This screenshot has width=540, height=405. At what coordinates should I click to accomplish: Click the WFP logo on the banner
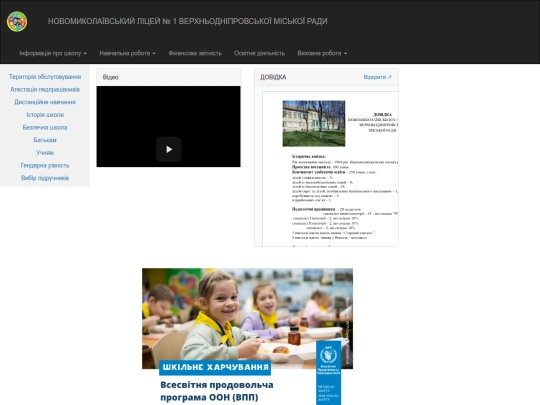[329, 355]
